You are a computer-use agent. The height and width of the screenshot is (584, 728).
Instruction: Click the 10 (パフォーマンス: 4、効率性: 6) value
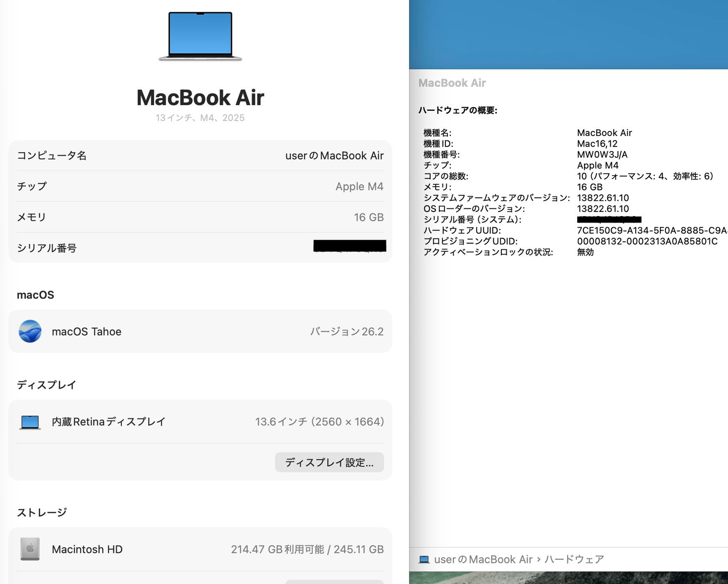coord(645,176)
